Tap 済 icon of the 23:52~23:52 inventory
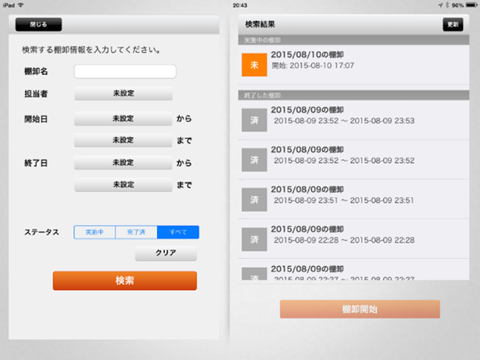Screen dimensions: 480x360 [254, 160]
